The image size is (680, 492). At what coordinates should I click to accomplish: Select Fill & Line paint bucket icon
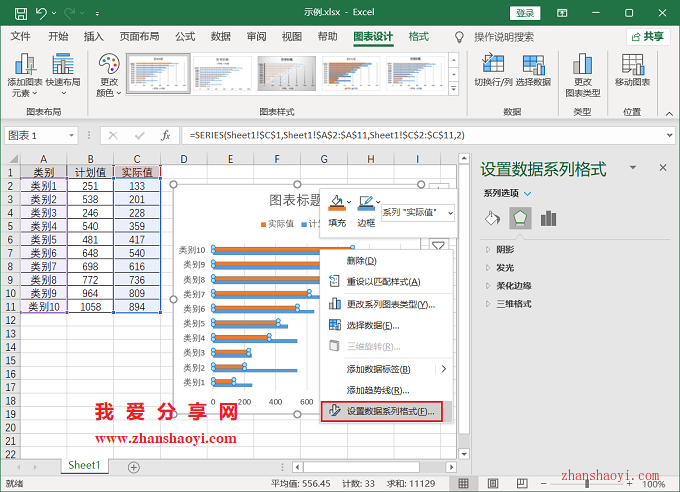point(492,218)
